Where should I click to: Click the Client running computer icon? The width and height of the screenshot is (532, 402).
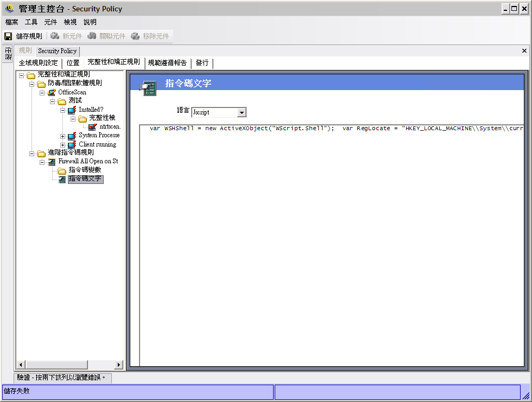72,145
